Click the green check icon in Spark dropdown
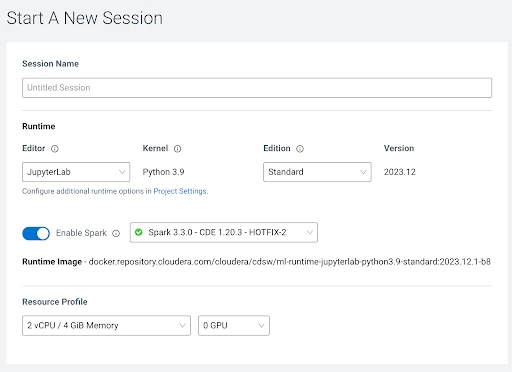512x372 pixels. click(x=139, y=232)
